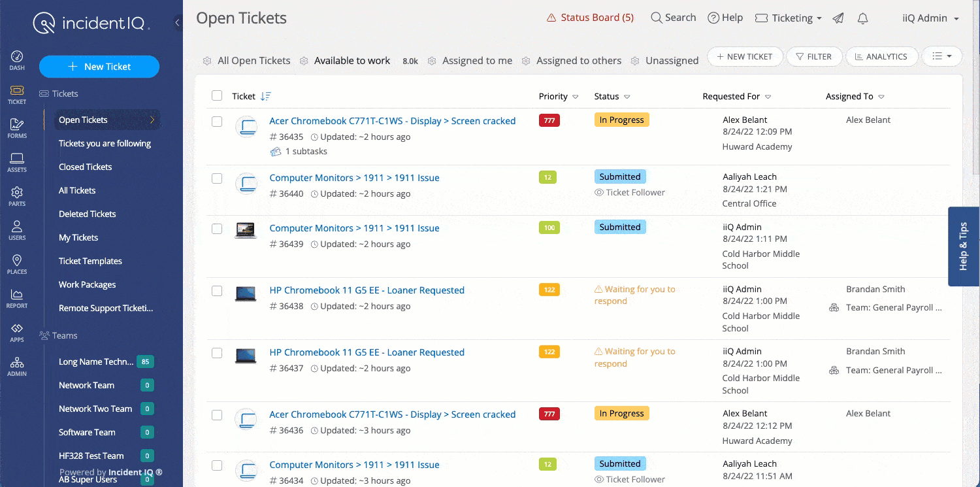This screenshot has width=980, height=487.
Task: Click the gear beside Available to work
Action: 304,61
